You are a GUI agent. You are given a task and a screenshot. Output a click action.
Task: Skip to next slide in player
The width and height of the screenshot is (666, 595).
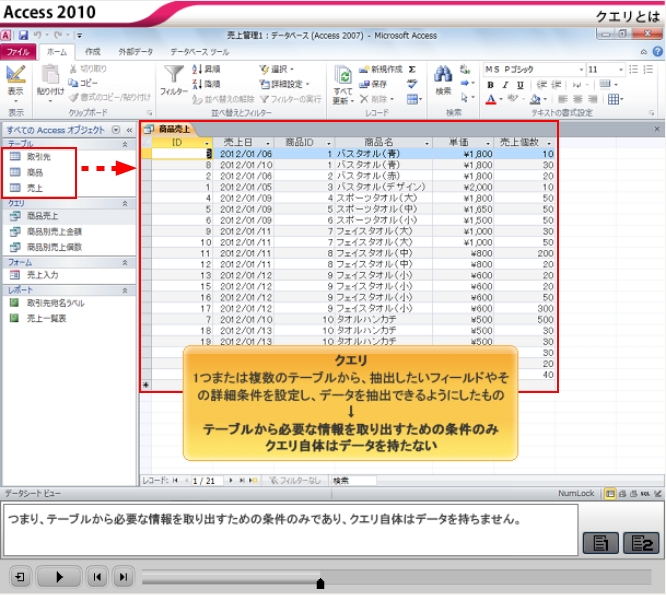coord(123,577)
